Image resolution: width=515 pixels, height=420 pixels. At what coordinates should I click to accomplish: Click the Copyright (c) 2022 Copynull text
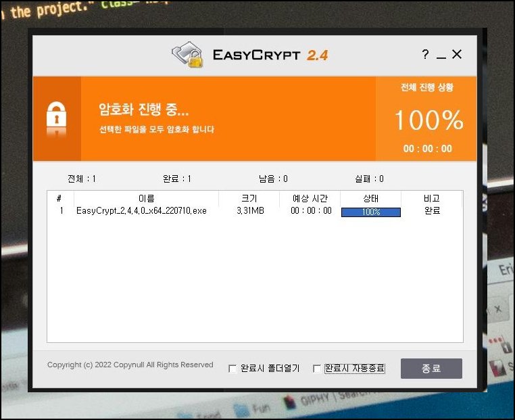point(130,365)
